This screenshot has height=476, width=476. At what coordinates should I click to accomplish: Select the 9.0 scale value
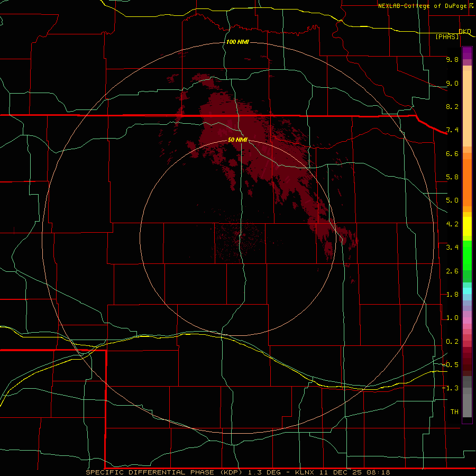click(x=452, y=83)
